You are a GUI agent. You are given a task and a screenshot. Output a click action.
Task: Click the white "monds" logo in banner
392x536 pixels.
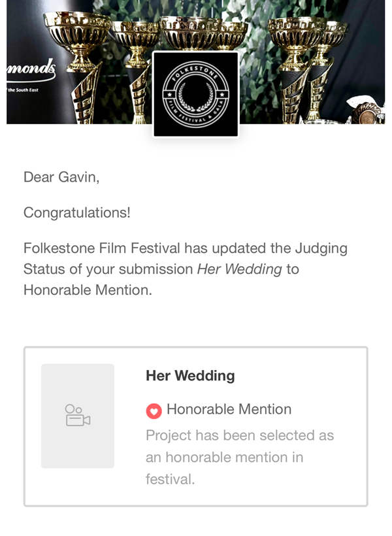[x=30, y=68]
